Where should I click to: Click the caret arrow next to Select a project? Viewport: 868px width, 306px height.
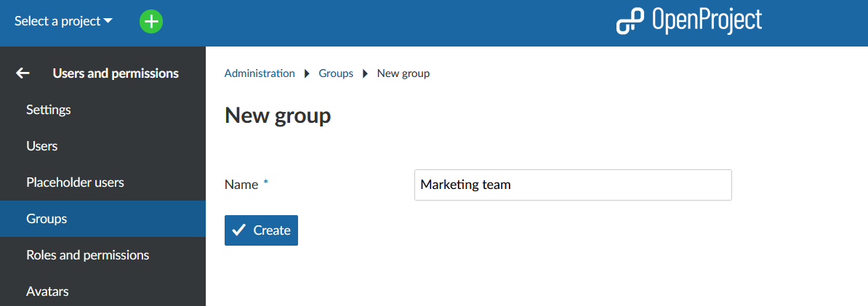(x=108, y=21)
